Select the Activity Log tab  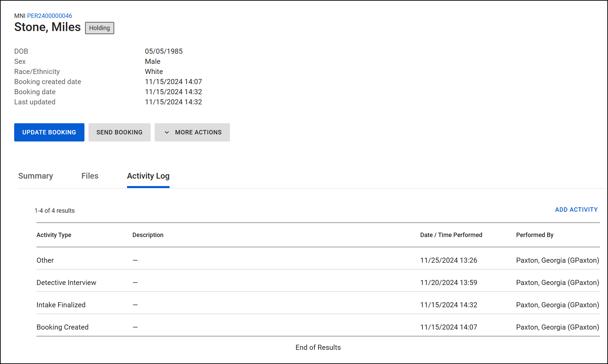pyautogui.click(x=148, y=176)
